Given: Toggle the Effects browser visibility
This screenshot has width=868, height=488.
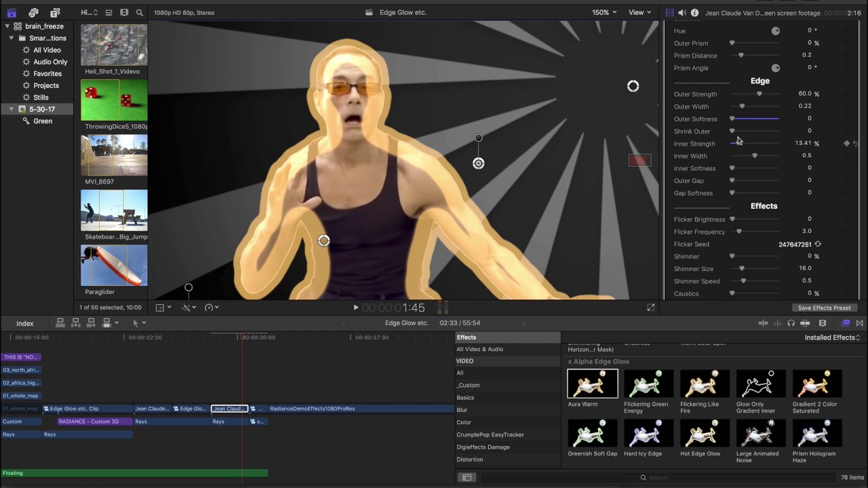Looking at the screenshot, I should pyautogui.click(x=846, y=323).
